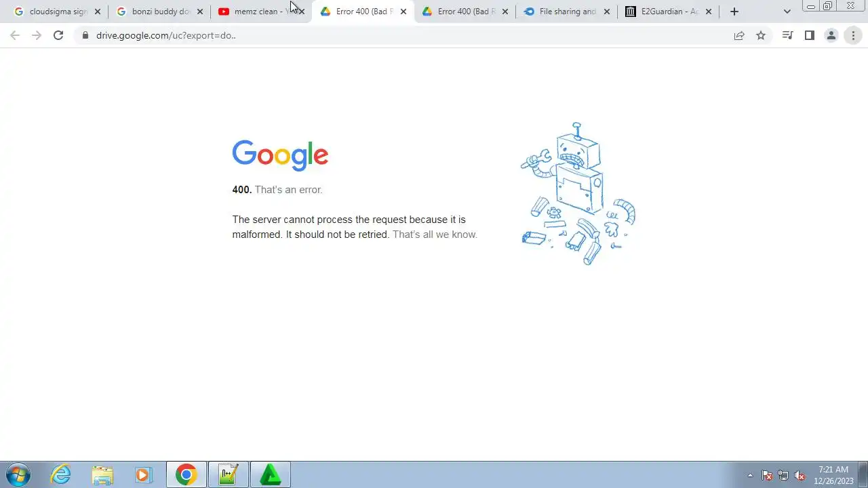Reload the current page
The height and width of the screenshot is (488, 868).
(x=58, y=35)
